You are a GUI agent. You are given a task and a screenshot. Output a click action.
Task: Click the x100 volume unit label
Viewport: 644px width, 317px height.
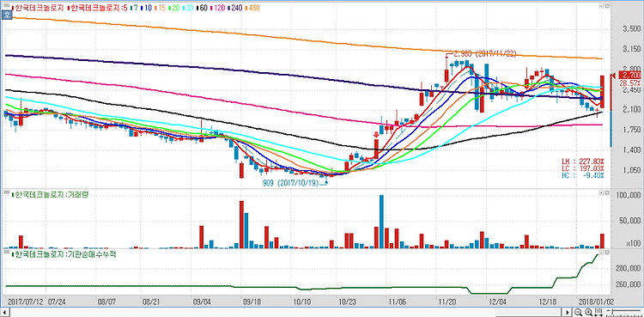pyautogui.click(x=634, y=244)
